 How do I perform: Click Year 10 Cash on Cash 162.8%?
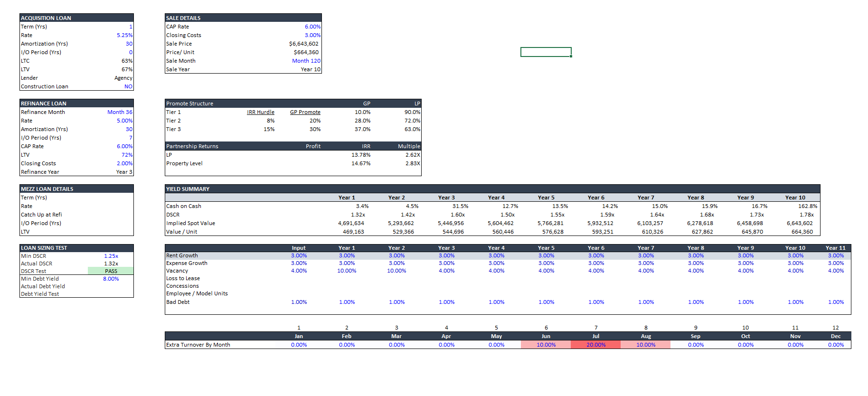tap(808, 206)
